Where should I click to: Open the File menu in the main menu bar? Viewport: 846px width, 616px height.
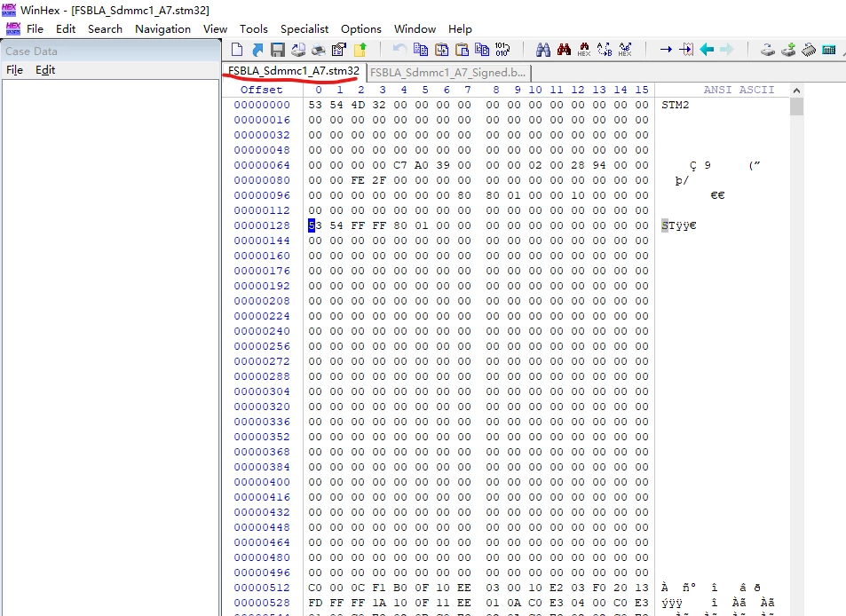click(36, 29)
